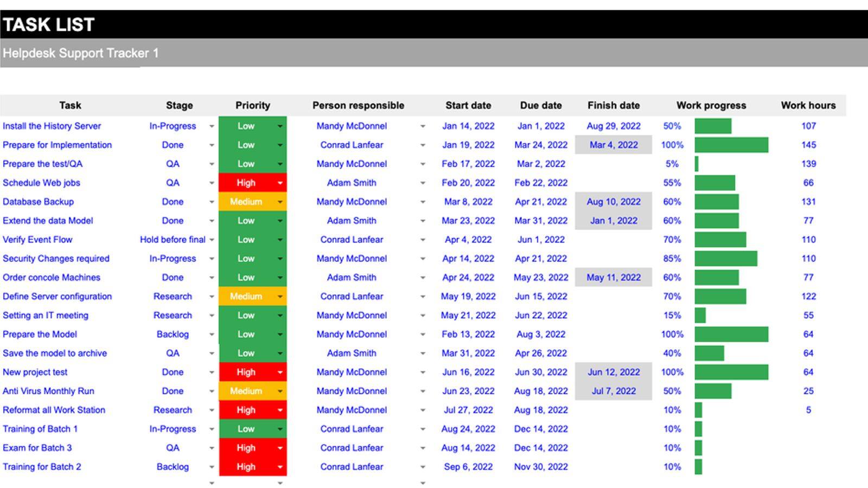Open empty row Priority dropdown below last task
868x488 pixels.
pos(280,483)
